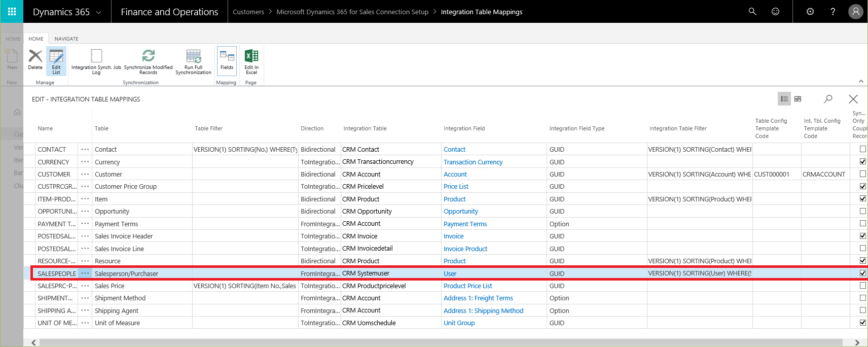The image size is (868, 347).
Task: Open row actions for RESOURCE mapping
Action: (x=85, y=261)
